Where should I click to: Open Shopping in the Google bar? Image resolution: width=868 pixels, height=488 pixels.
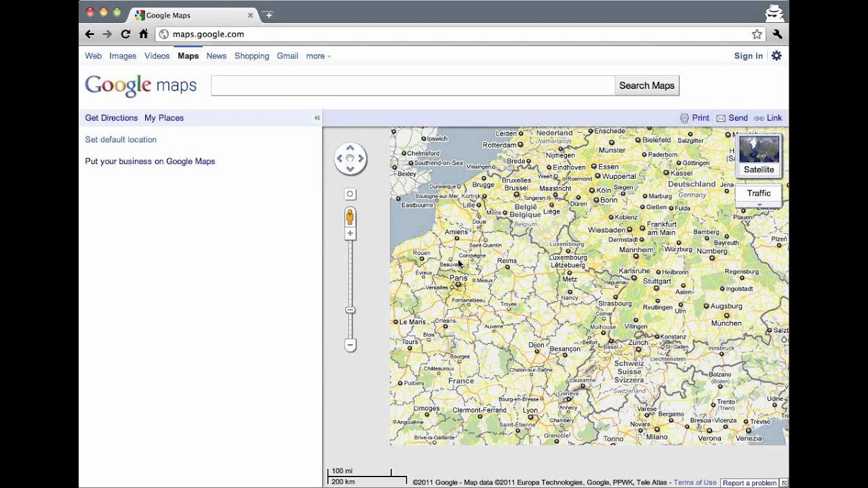pyautogui.click(x=252, y=56)
